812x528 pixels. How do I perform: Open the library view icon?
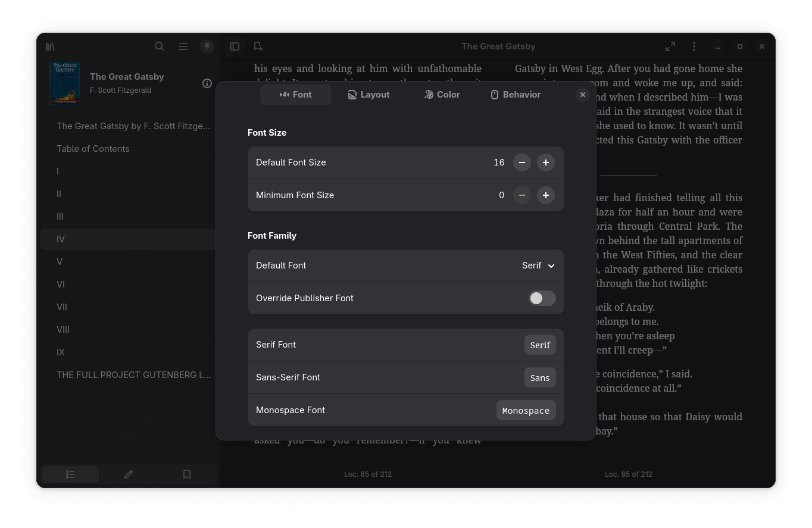coord(51,46)
